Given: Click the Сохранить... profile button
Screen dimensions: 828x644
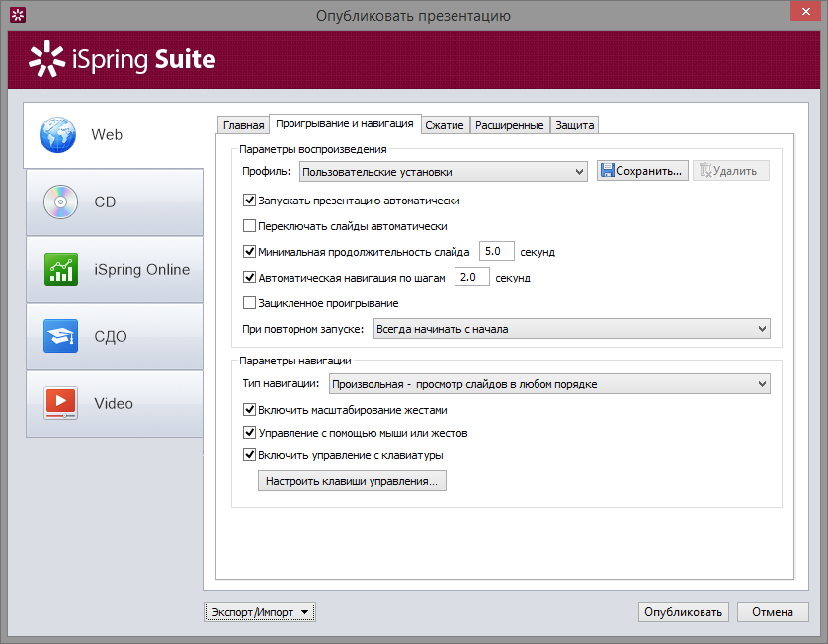Looking at the screenshot, I should coord(642,171).
